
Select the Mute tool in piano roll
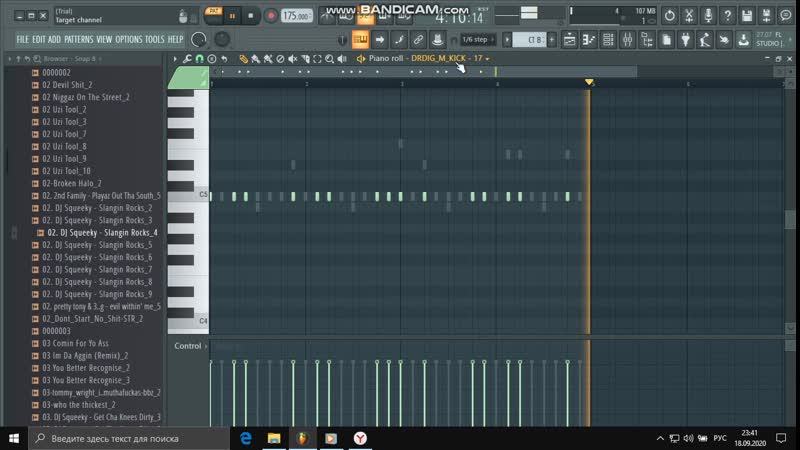(x=292, y=59)
